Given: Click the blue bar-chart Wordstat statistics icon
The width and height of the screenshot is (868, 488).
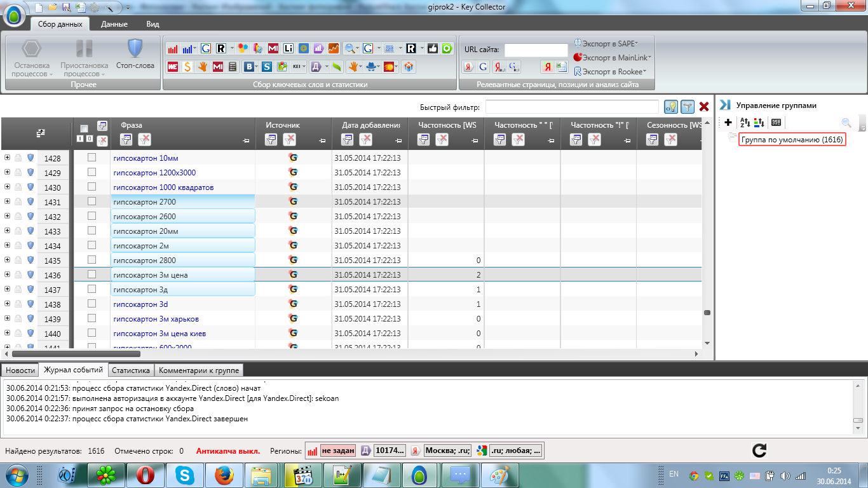Looking at the screenshot, I should click(187, 48).
